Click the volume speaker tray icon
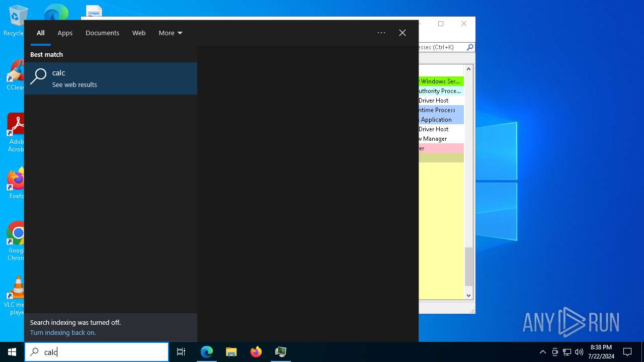This screenshot has height=362, width=644. pos(579,352)
